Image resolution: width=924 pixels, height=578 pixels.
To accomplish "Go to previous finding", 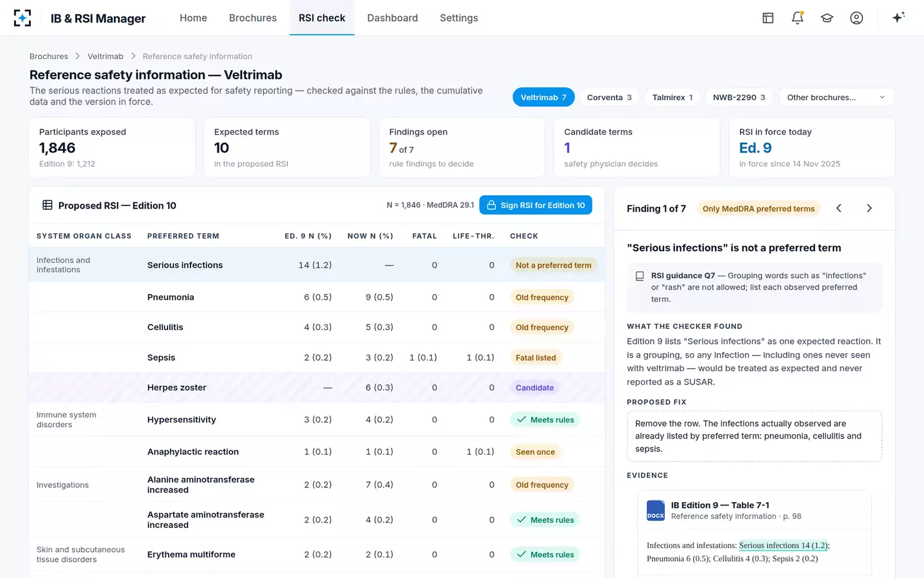I will pyautogui.click(x=839, y=208).
